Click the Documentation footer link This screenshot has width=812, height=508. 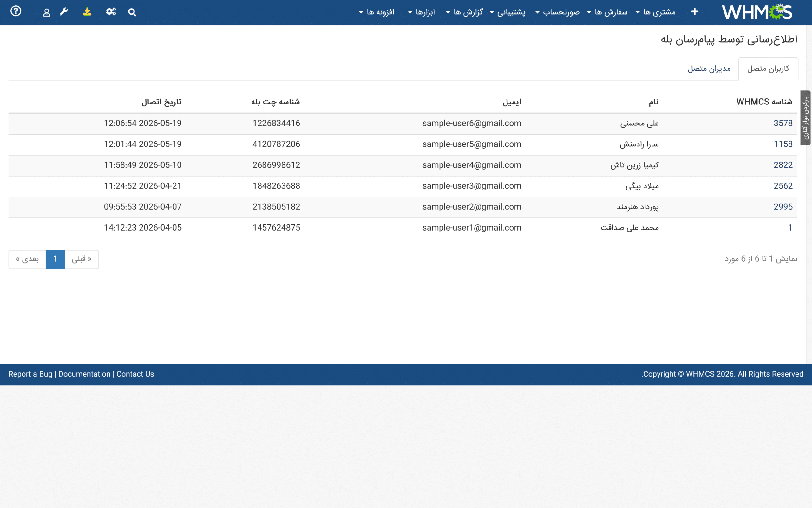(84, 374)
